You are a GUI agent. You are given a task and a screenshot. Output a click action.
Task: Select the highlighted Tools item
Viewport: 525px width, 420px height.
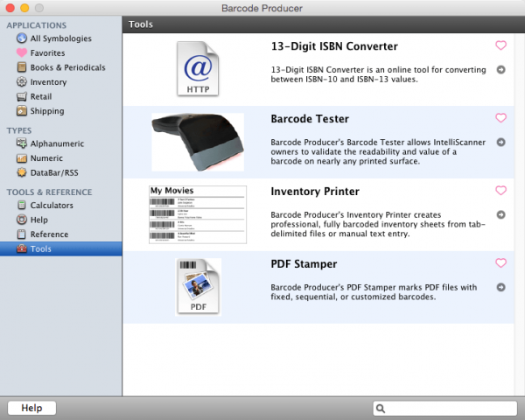pyautogui.click(x=61, y=248)
